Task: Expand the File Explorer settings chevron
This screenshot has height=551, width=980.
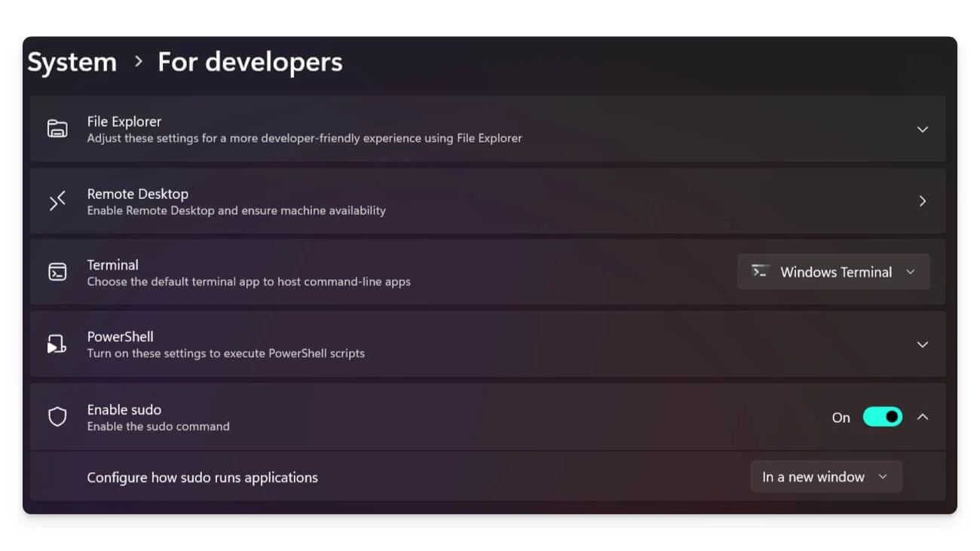Action: (x=922, y=130)
